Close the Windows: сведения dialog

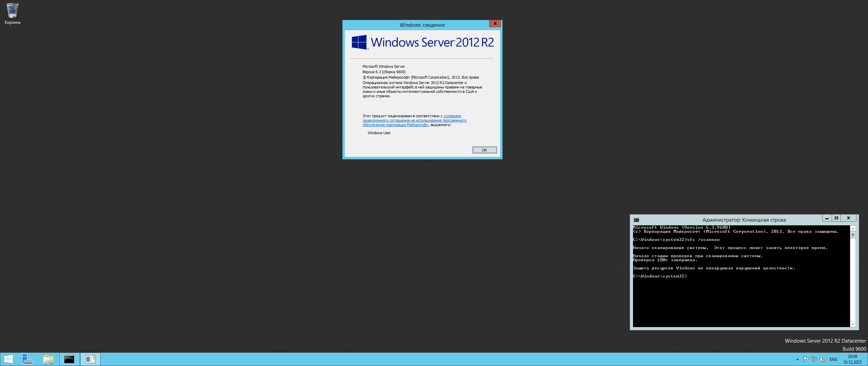[495, 23]
